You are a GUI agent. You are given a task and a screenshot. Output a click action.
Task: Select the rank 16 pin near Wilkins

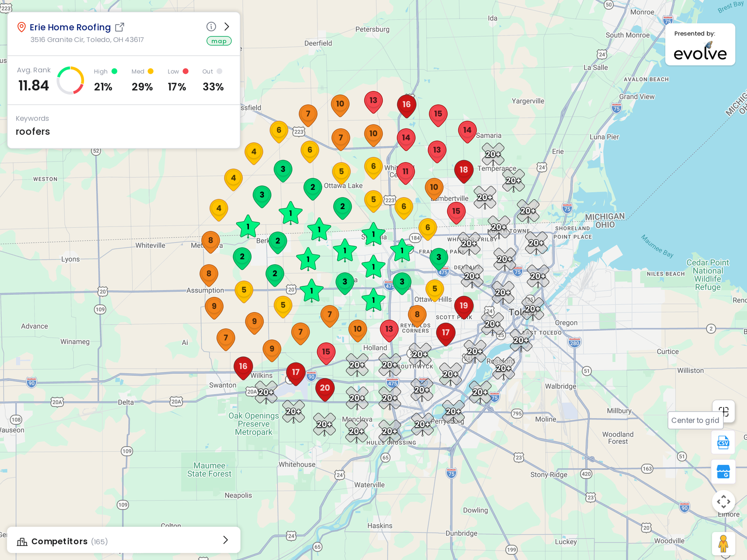(243, 367)
